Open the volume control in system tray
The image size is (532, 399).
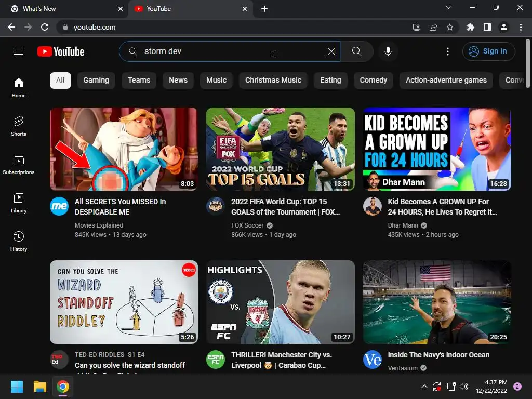464,387
